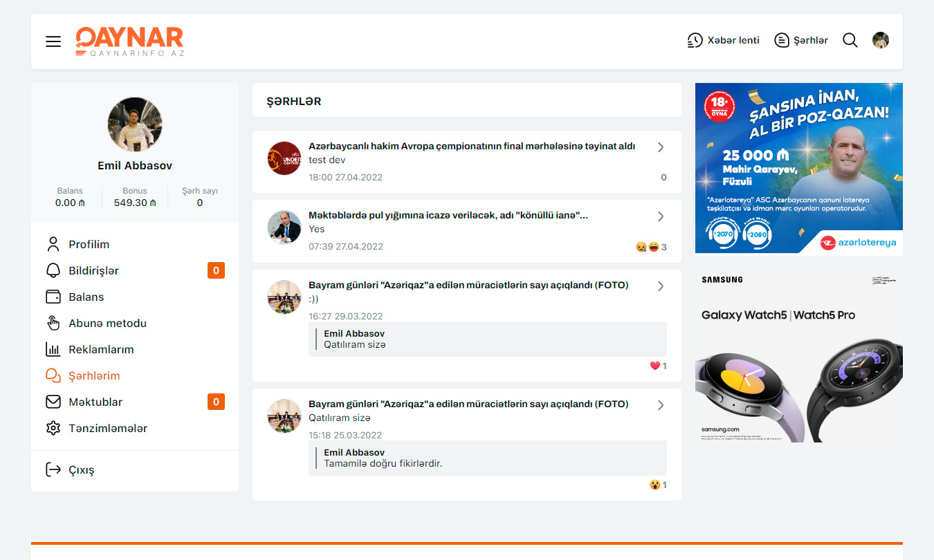Viewport: 934px width, 560px height.
Task: Open the Azərbaycanlı hakim article title
Action: point(471,147)
